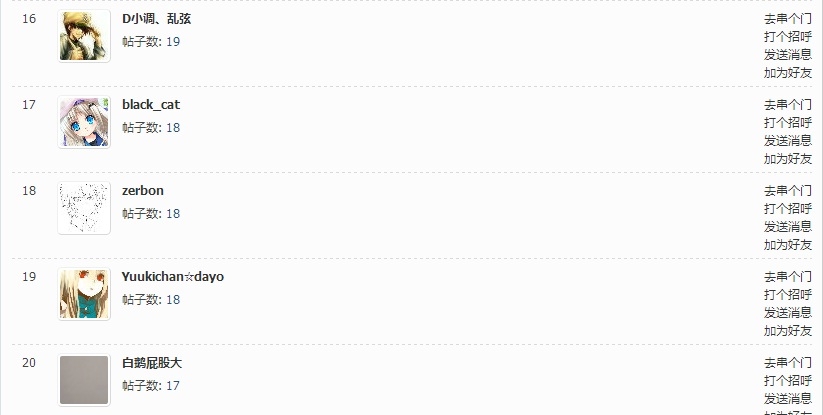Click 去串个门 for 白鹅屁股大
823x415 pixels.
click(x=788, y=363)
